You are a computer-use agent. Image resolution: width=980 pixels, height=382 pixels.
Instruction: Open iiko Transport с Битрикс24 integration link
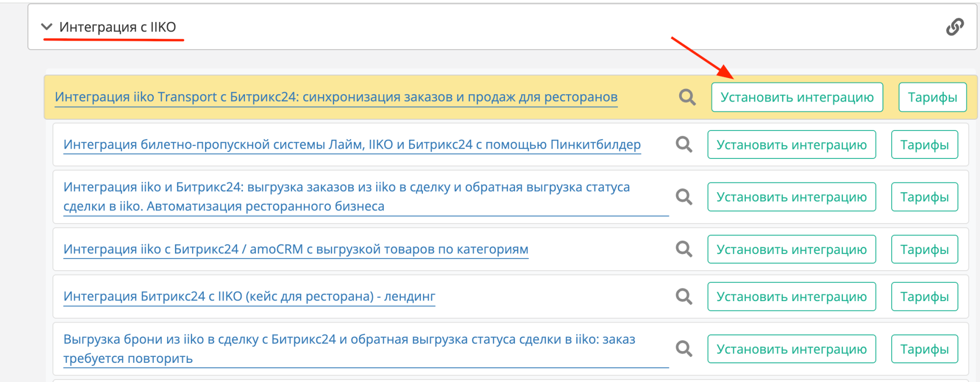336,97
